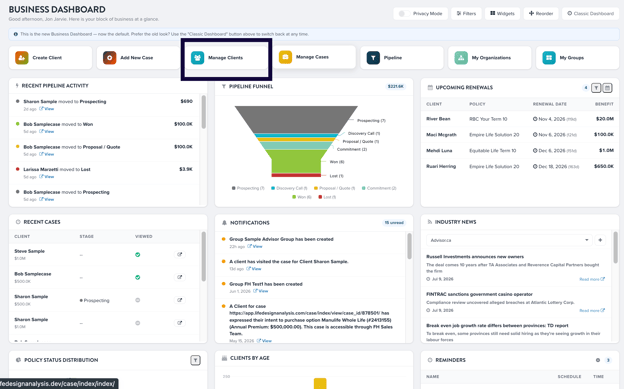Click the Russell Investments announces new owners headline
This screenshot has width=624, height=389.
pos(475,257)
